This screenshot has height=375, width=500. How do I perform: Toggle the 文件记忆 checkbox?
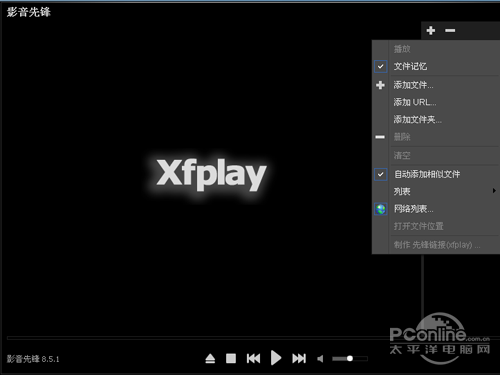point(381,66)
